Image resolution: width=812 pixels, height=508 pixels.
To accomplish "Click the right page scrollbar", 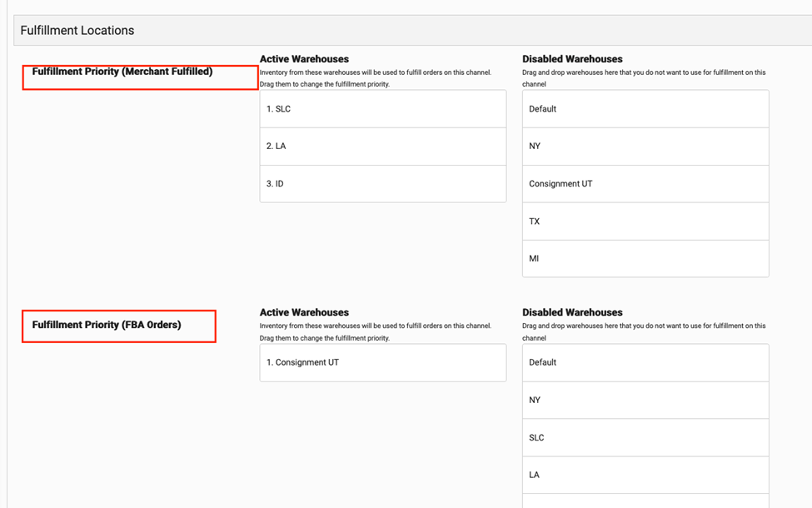I will (x=807, y=250).
